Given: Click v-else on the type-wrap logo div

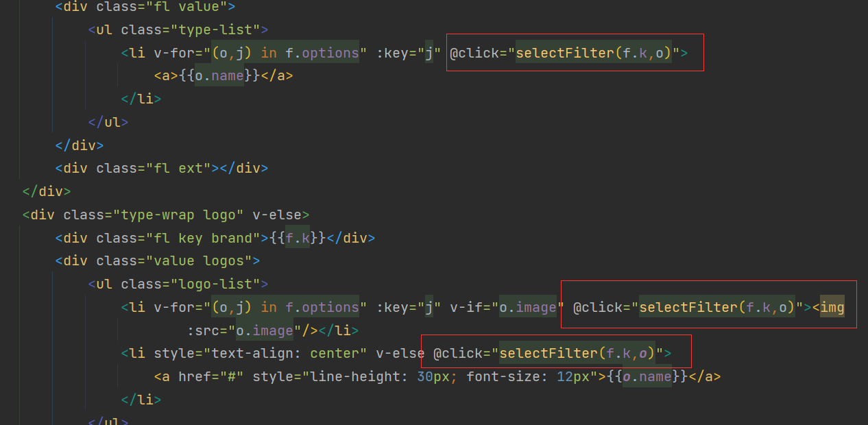Looking at the screenshot, I should (x=277, y=215).
